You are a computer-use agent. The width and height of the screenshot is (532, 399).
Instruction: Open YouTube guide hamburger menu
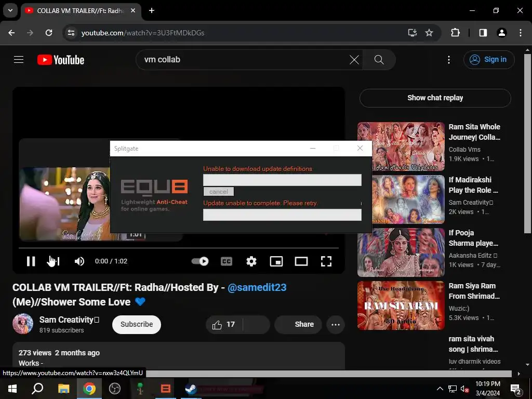[19, 60]
